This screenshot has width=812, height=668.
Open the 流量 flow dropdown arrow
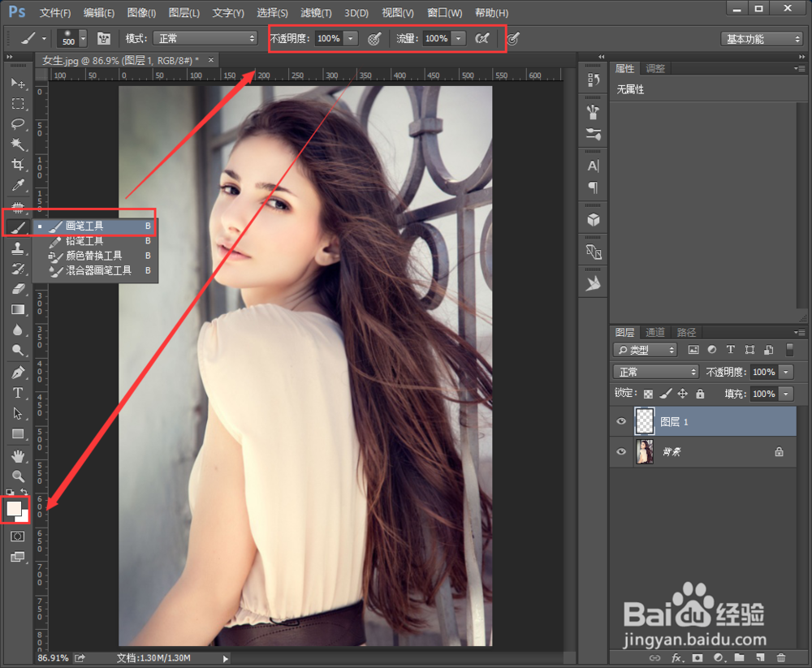(x=458, y=38)
